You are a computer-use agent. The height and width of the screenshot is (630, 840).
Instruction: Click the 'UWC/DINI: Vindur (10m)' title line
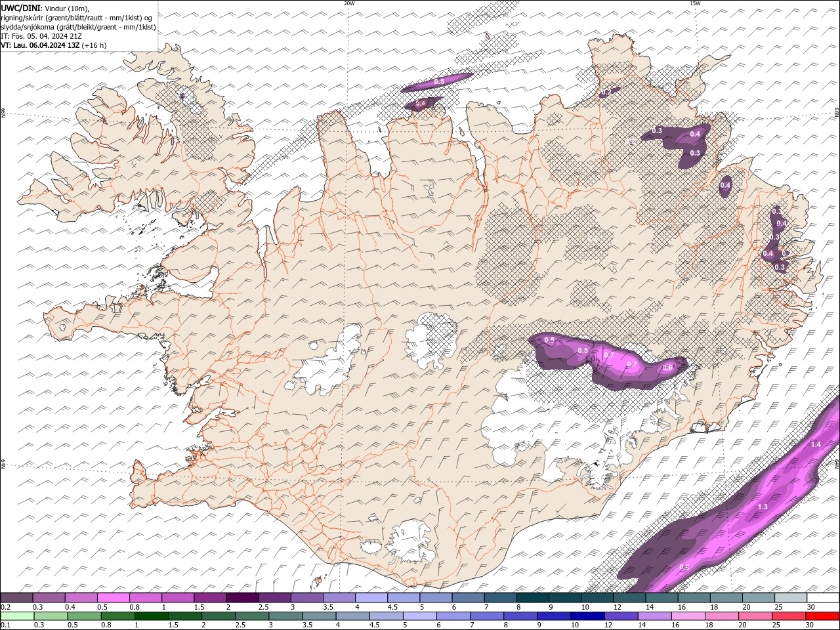(45, 7)
